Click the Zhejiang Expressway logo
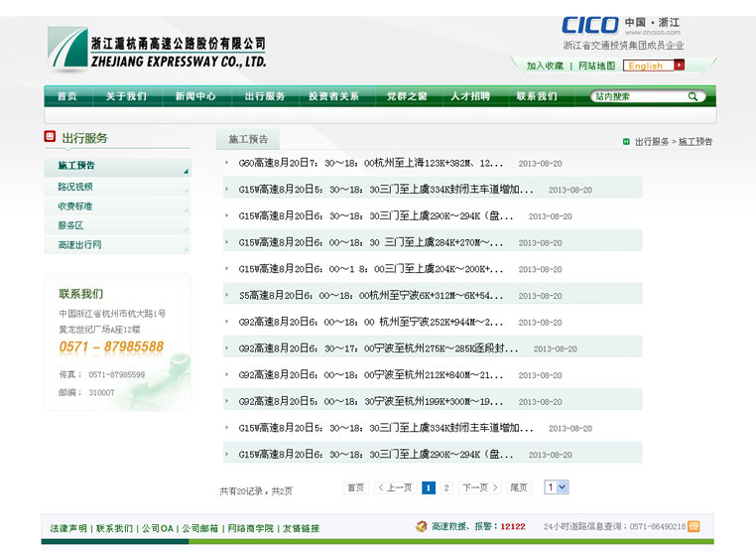 coord(157,50)
